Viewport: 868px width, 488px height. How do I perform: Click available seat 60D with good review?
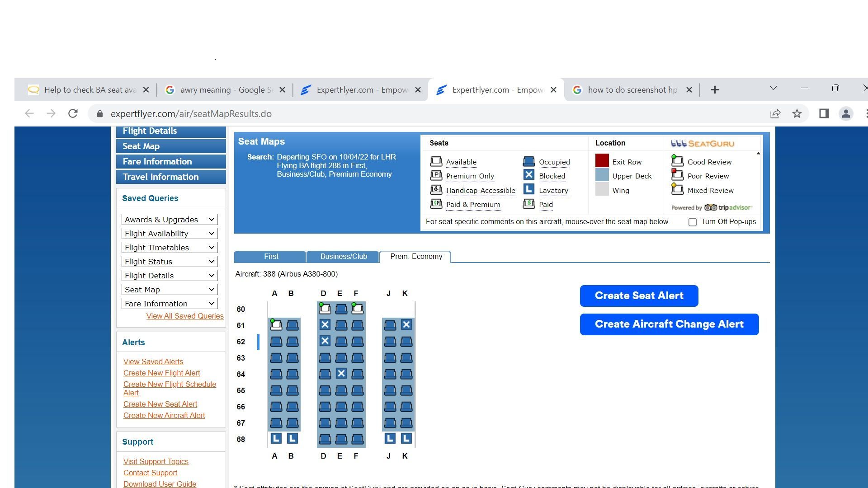325,309
